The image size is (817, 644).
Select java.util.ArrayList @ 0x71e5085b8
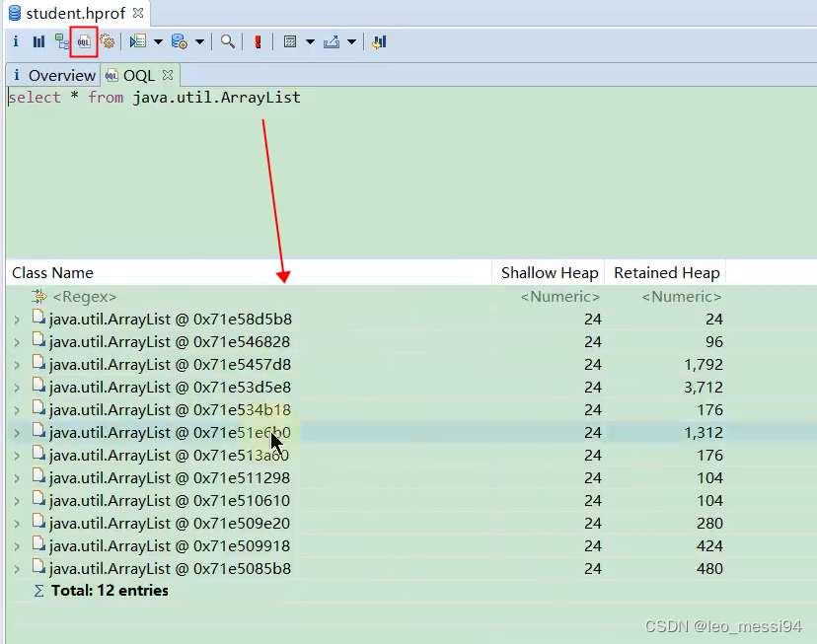coord(170,568)
